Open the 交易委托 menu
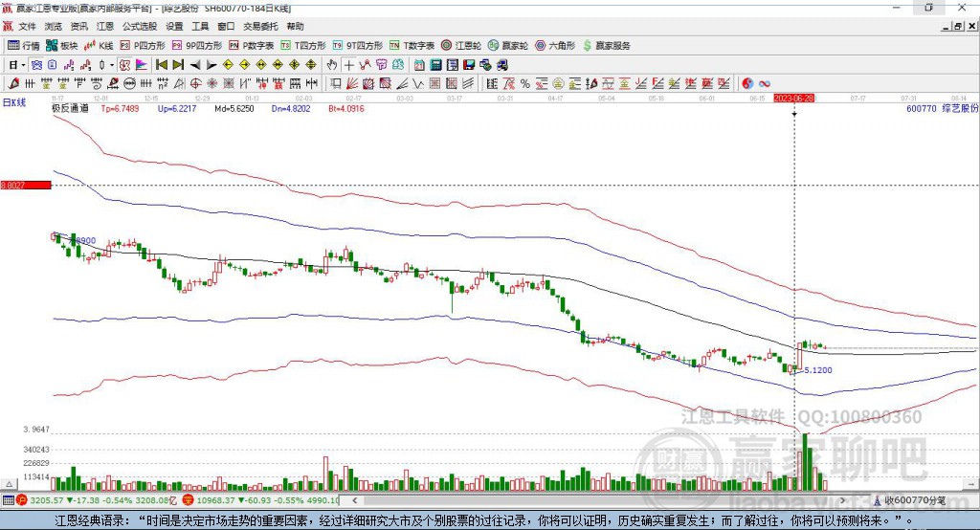This screenshot has height=530, width=980. (x=260, y=26)
